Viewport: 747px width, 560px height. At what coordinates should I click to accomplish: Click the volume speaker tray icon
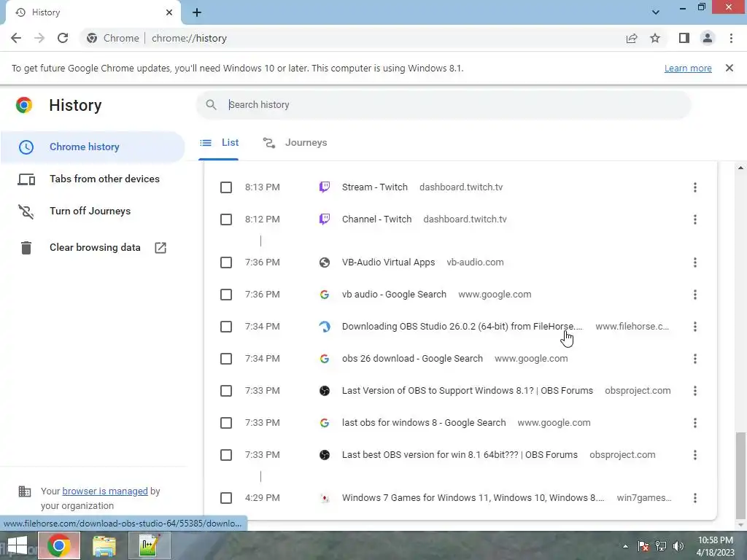point(678,545)
